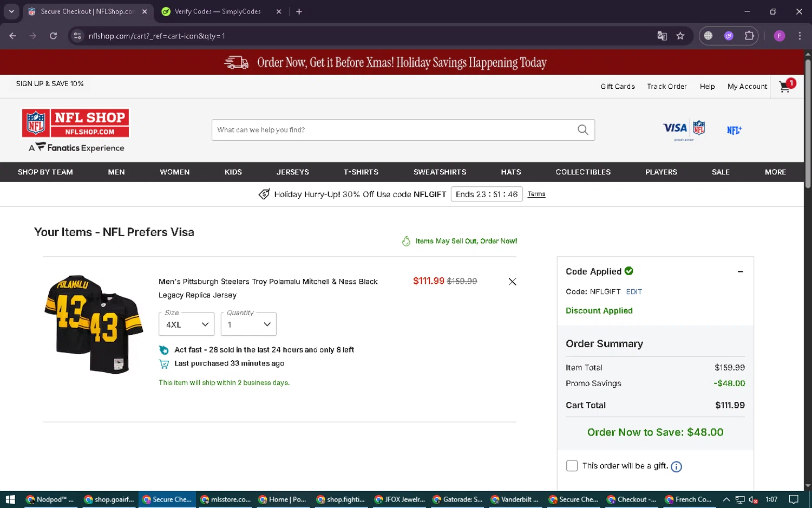Open the COLLECTIBLES menu
Image resolution: width=812 pixels, height=508 pixels.
(583, 172)
